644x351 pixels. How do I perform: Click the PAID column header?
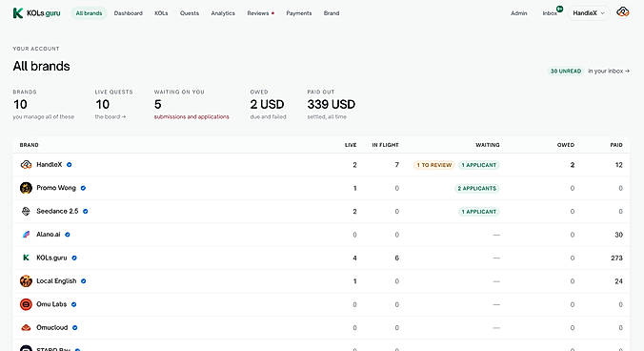click(x=616, y=145)
